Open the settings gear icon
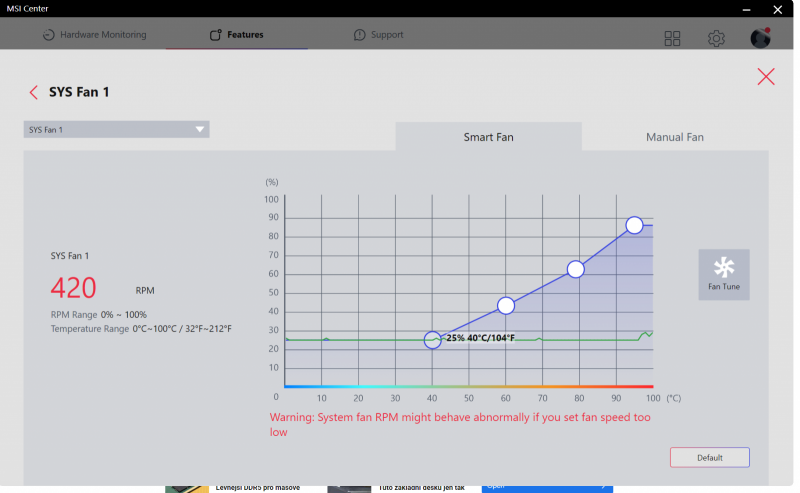This screenshot has height=493, width=800. click(716, 38)
